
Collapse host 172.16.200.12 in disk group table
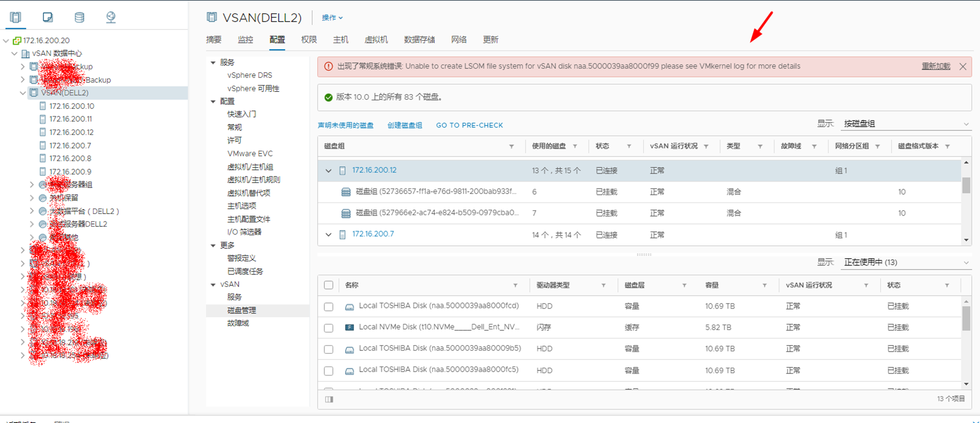coord(329,171)
